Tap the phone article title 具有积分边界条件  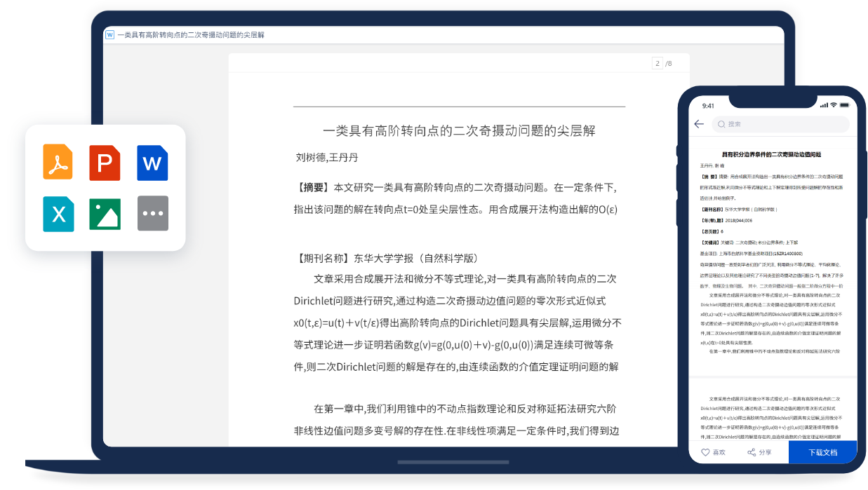(x=771, y=154)
